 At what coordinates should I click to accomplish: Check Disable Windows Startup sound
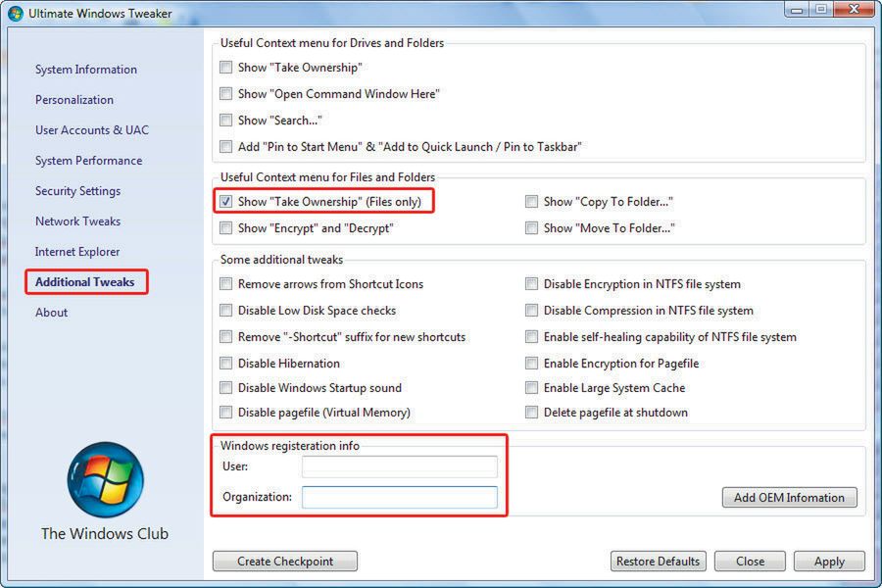click(225, 388)
